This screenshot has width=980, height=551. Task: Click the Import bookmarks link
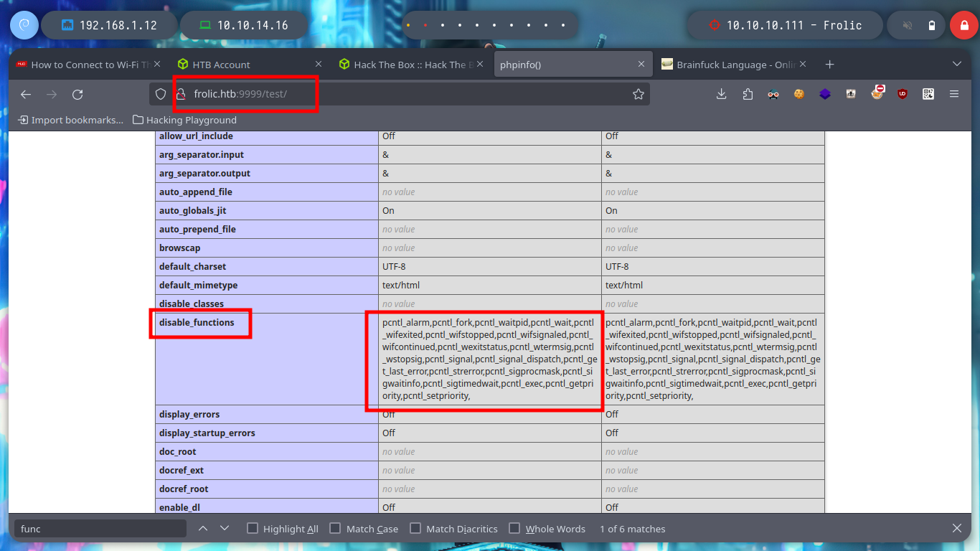[x=70, y=120]
